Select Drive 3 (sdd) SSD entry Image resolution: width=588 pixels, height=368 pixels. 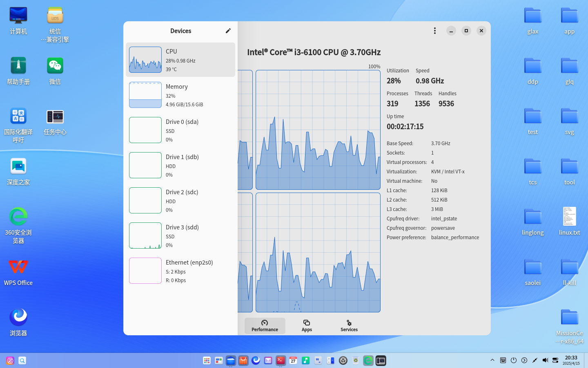tap(180, 236)
